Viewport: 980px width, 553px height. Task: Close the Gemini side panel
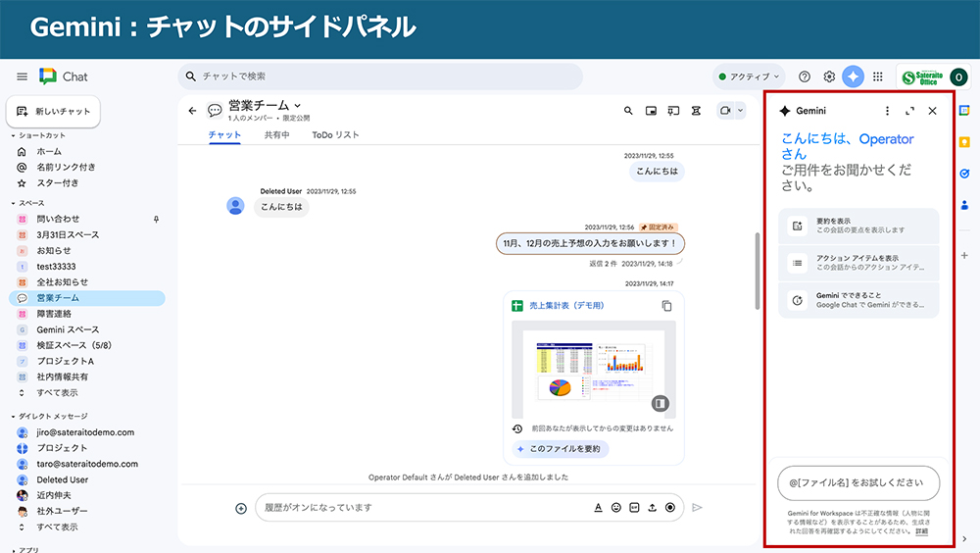(x=933, y=111)
